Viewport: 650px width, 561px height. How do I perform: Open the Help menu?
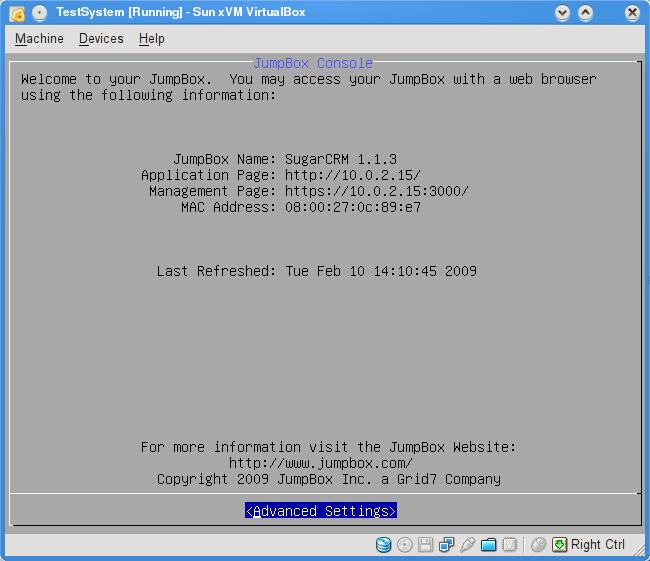[x=151, y=39]
